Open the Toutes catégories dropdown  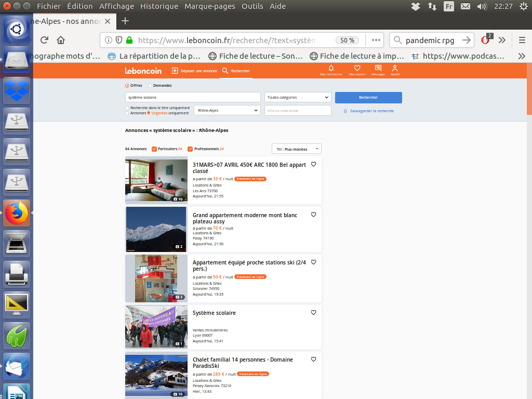click(298, 98)
